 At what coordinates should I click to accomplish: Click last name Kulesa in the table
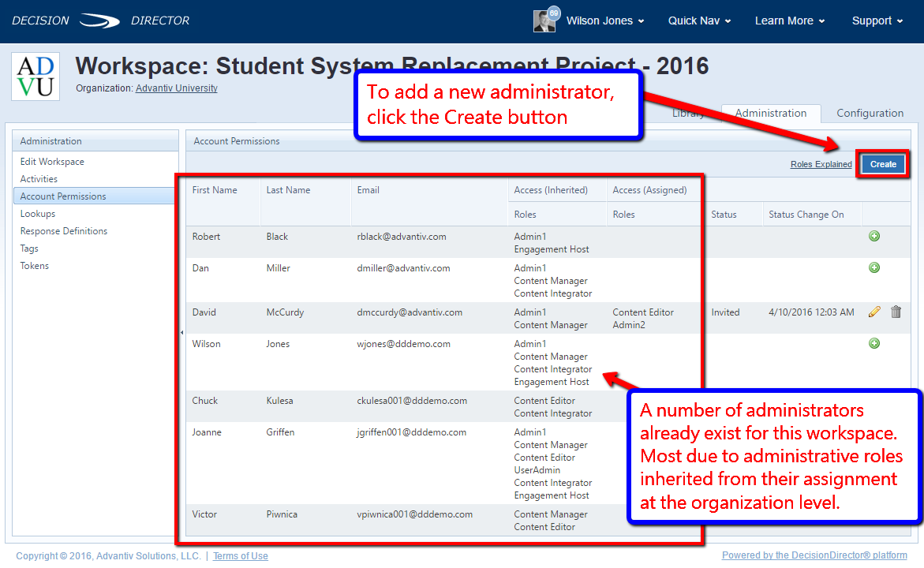pos(279,401)
